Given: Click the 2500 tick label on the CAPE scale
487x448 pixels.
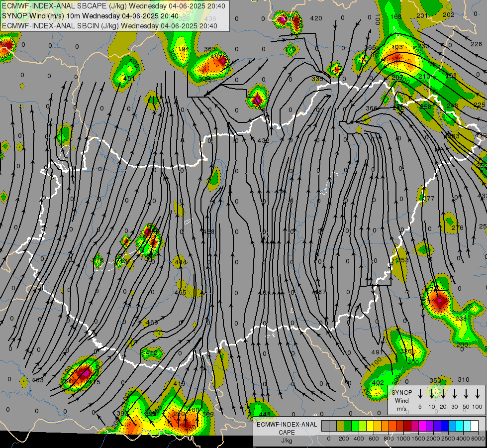Looking at the screenshot, I should click(x=448, y=439).
